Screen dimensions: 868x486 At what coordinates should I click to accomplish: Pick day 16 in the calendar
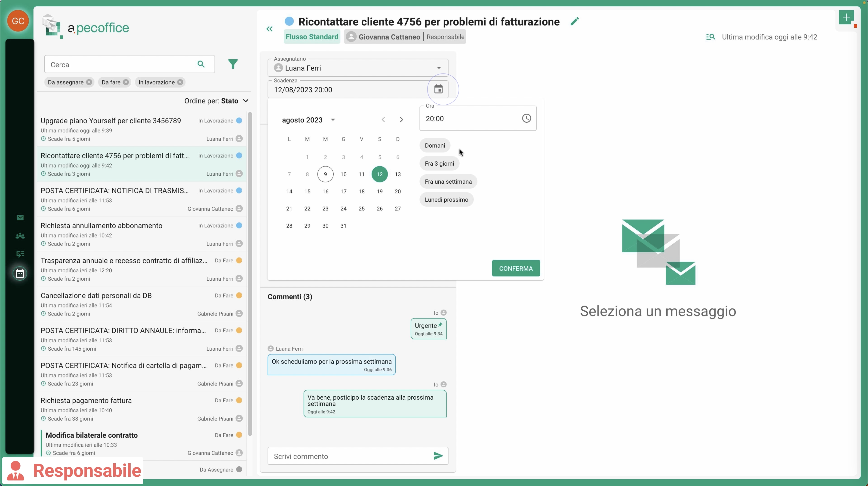point(325,191)
